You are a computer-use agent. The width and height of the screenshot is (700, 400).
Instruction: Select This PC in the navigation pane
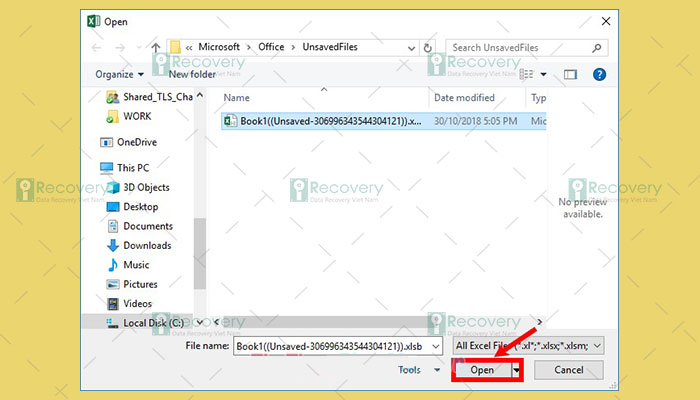(x=125, y=168)
